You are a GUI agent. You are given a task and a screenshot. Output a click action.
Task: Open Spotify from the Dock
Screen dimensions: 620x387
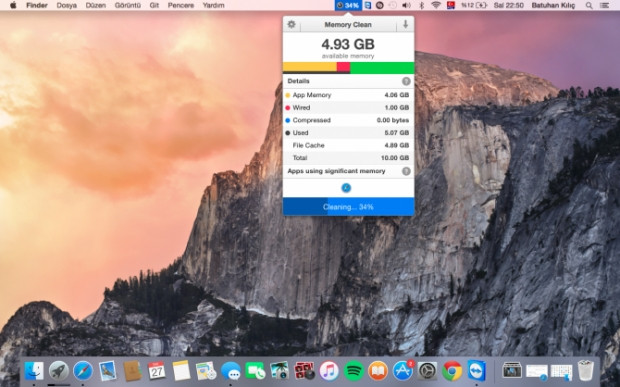(x=353, y=371)
